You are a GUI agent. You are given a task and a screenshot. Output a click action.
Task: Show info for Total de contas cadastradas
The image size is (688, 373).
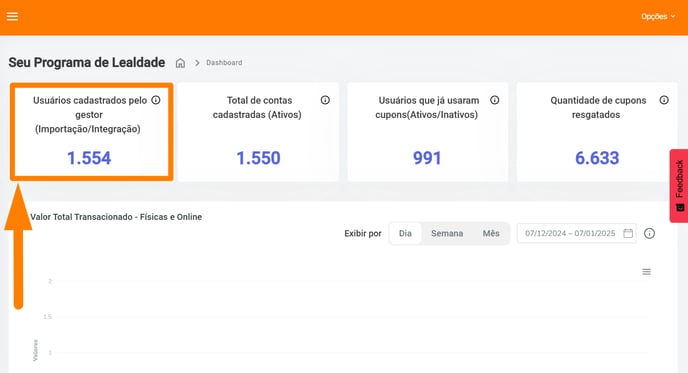point(325,100)
